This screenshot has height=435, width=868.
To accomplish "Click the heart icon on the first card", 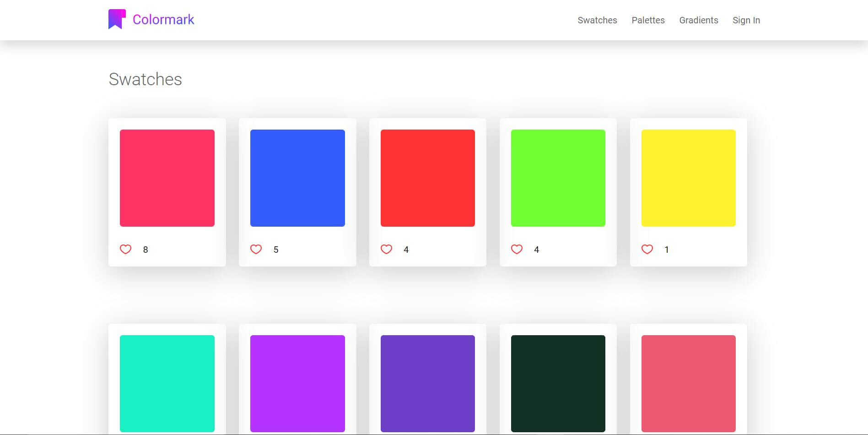I will click(x=125, y=249).
